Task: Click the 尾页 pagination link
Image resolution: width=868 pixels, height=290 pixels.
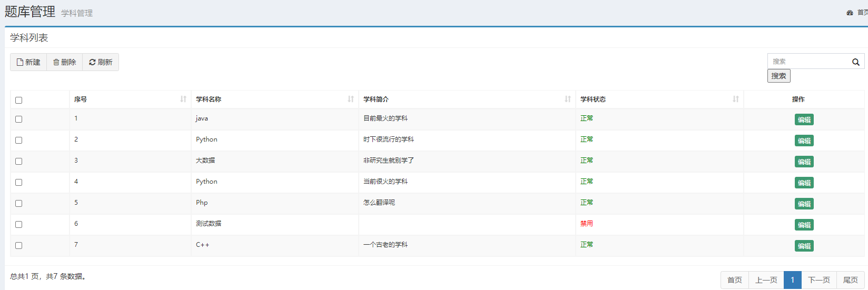Action: pos(851,280)
